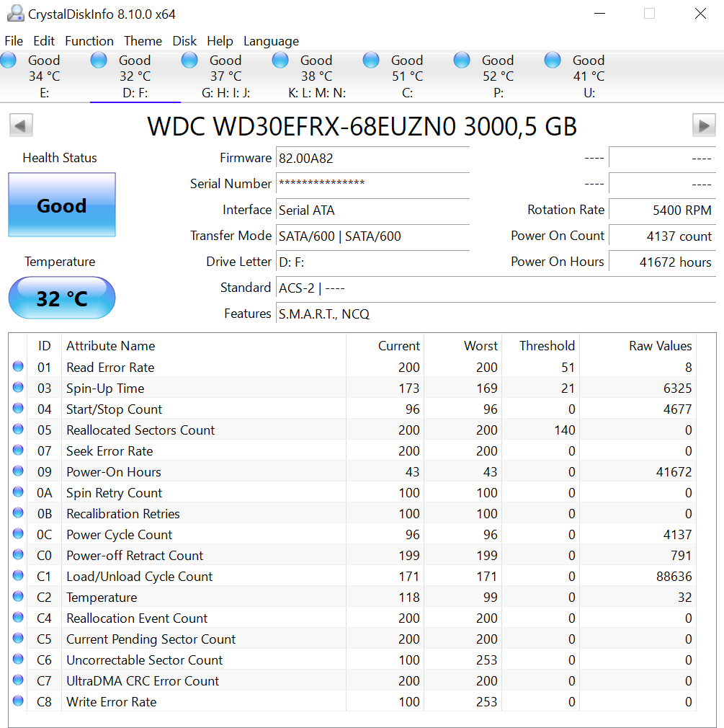Screen dimensions: 724x728
Task: Click the blue status orb for E: disk
Action: [8, 60]
